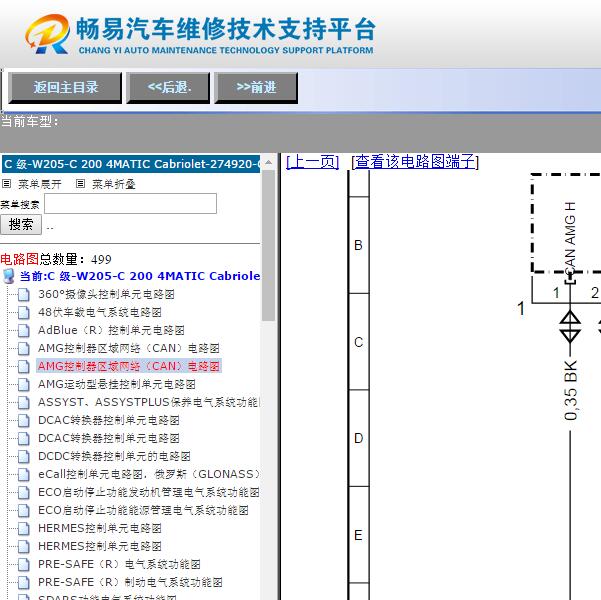Open the first DCAC转换器控制单元电路图
Viewport: 601px width, 600px height.
(109, 420)
